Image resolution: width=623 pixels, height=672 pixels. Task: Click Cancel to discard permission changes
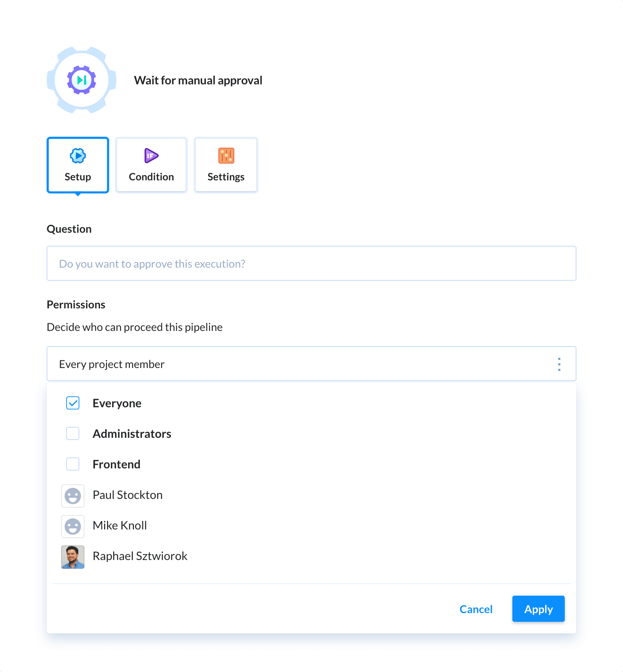476,609
